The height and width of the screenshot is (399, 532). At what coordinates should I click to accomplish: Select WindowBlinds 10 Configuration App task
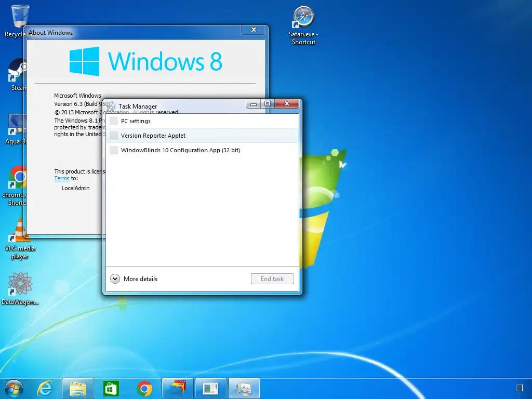coord(202,150)
